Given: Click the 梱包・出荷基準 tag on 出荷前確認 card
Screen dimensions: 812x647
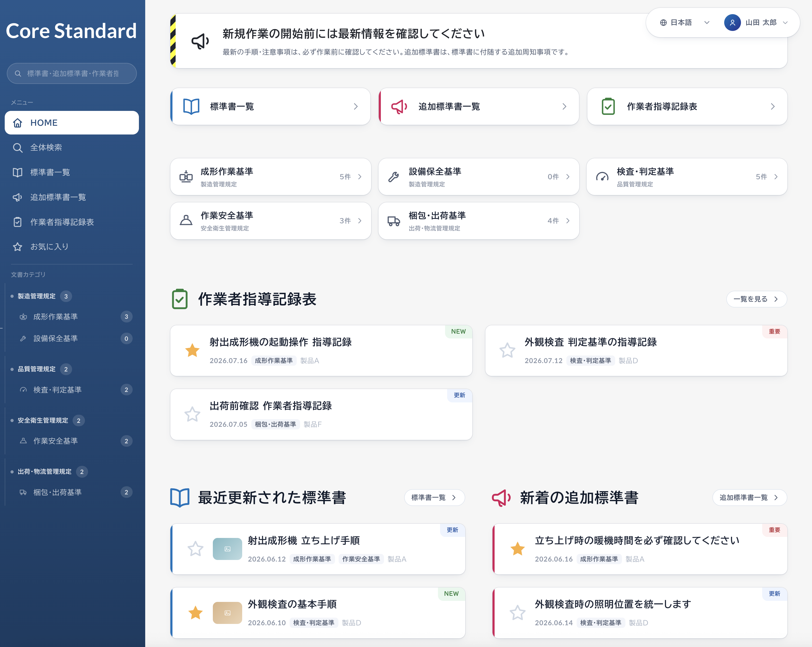Looking at the screenshot, I should tap(275, 424).
